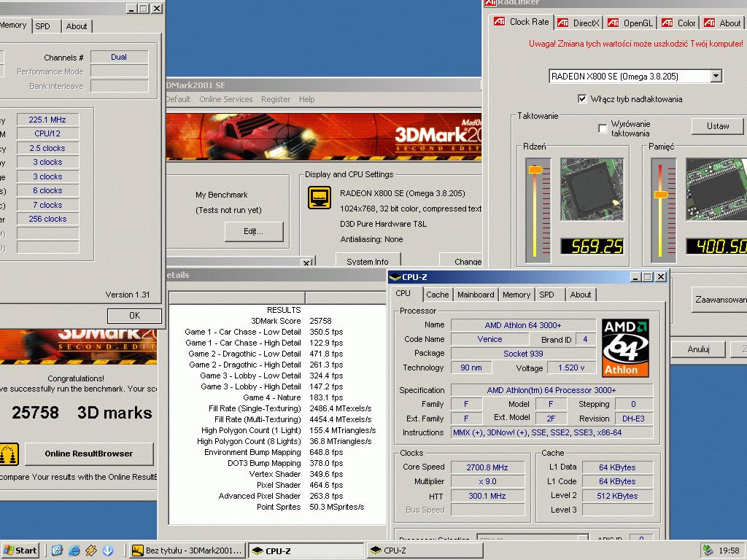Open the Register menu in 3DMark2001 SE

pyautogui.click(x=275, y=99)
